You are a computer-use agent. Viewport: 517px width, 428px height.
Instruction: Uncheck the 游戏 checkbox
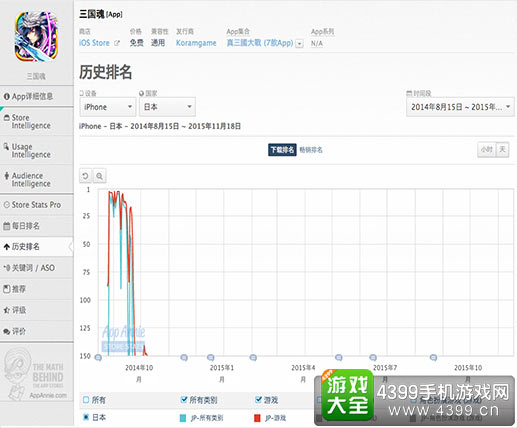point(258,399)
